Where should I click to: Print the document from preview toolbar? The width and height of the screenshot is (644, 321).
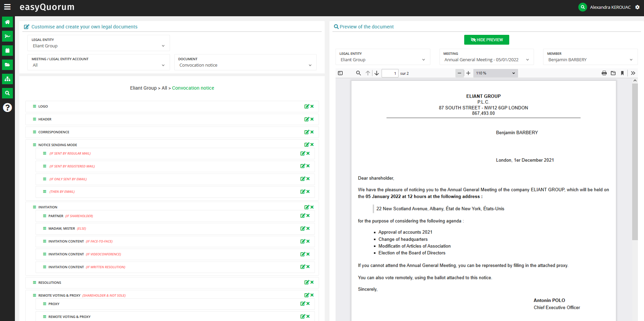604,73
